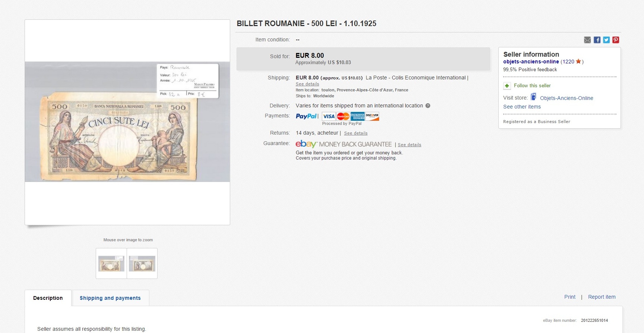
Task: Click the green plus Follow seller icon
Action: coord(507,86)
